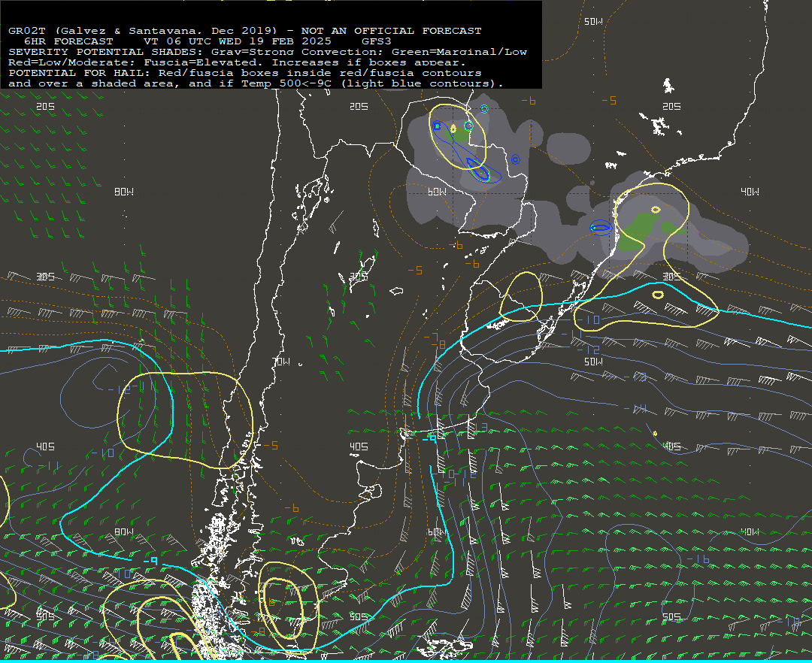Select the leftmost '50S' latitude label

46,617
